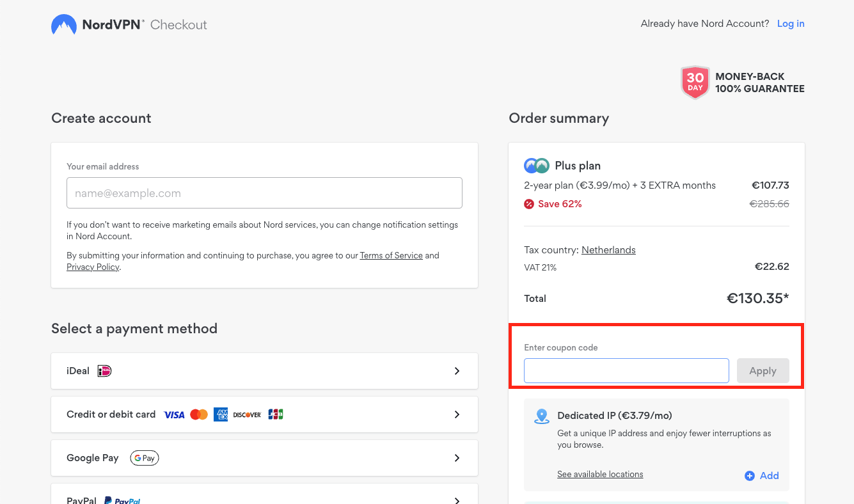854x504 pixels.
Task: Focus the email address input field
Action: click(x=264, y=193)
